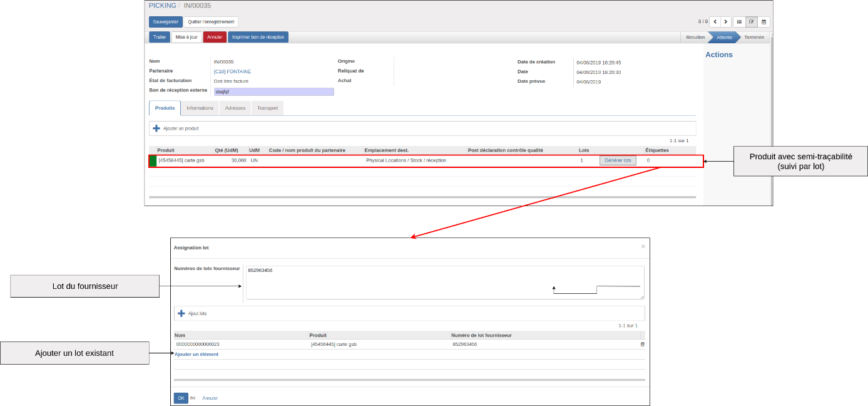The image size is (868, 406).
Task: Sort by Étiquettes column header
Action: pos(657,150)
